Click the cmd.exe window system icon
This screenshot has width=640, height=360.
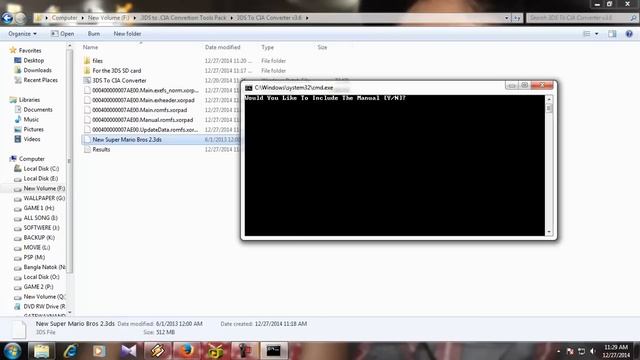point(249,88)
